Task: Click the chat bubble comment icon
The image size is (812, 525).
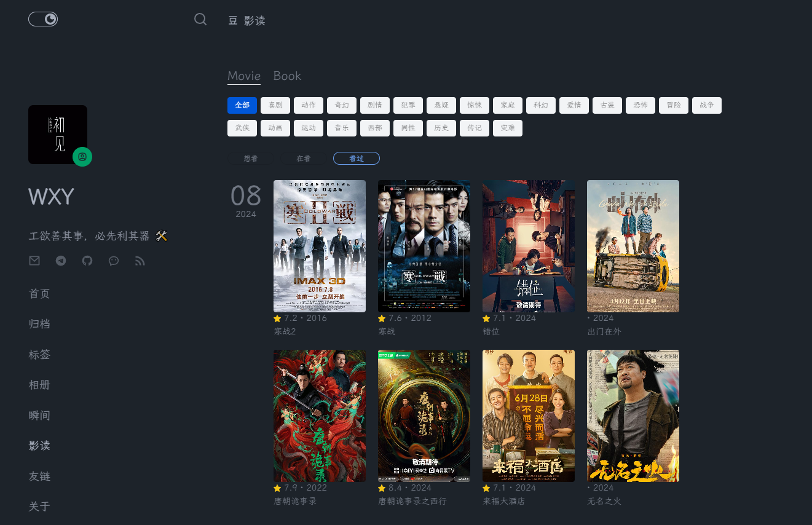Action: pos(114,261)
